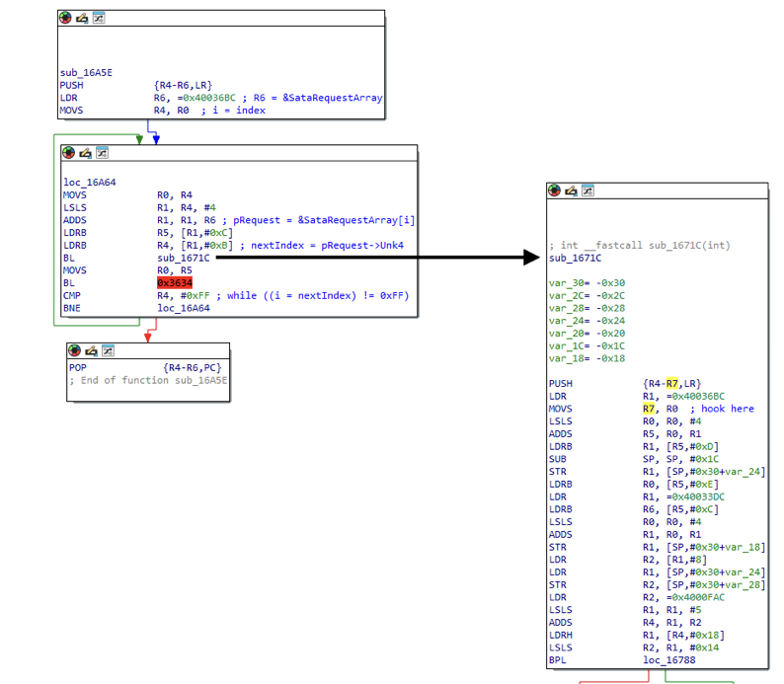The height and width of the screenshot is (684, 784).
Task: Click the 'R6 = &SataRequestArray' comment
Action: click(x=318, y=98)
